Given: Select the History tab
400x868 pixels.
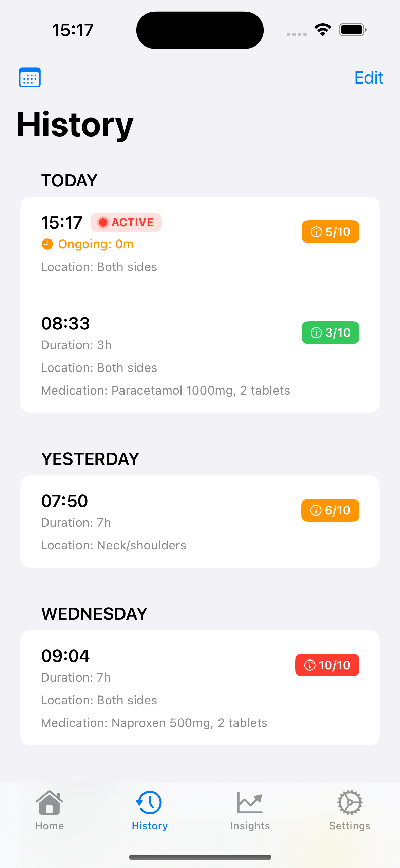Looking at the screenshot, I should coord(150,810).
